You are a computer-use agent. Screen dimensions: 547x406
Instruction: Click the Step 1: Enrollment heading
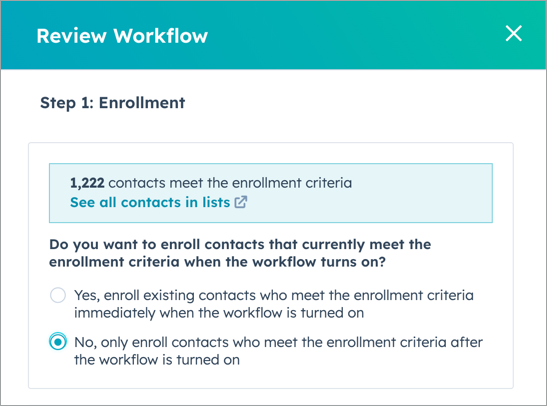click(x=113, y=103)
